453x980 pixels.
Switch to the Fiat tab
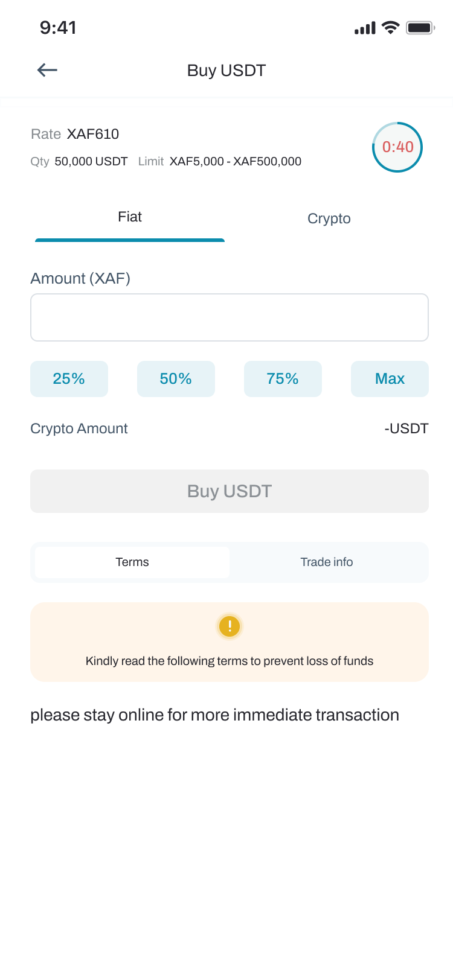tap(130, 218)
